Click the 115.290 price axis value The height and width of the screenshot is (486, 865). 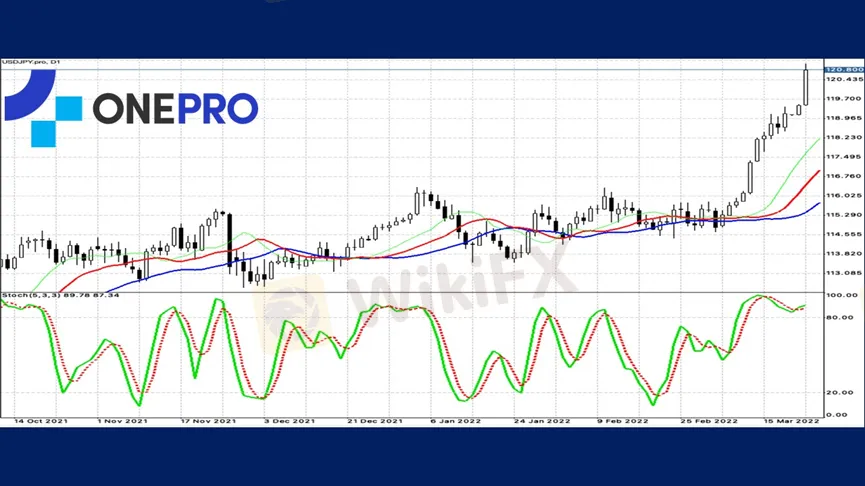[844, 215]
